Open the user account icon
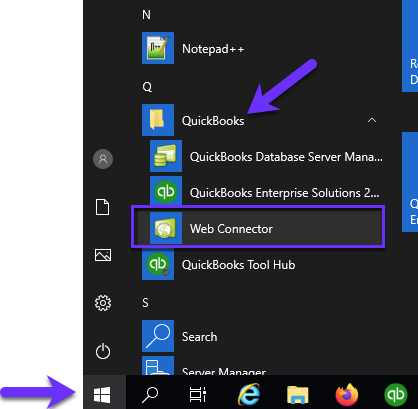418x409 pixels. (x=103, y=159)
